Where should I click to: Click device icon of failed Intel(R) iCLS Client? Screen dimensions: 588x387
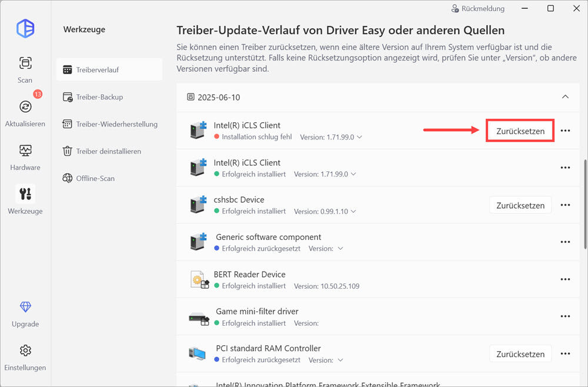point(198,130)
